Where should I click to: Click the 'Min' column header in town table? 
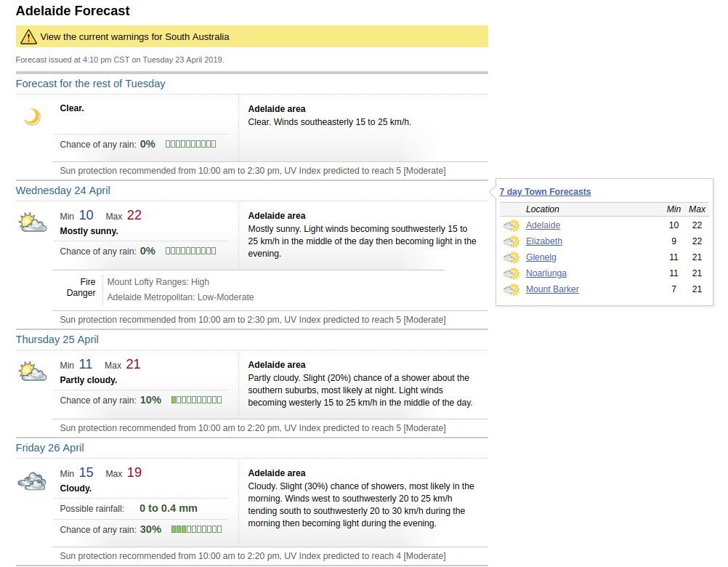(674, 209)
